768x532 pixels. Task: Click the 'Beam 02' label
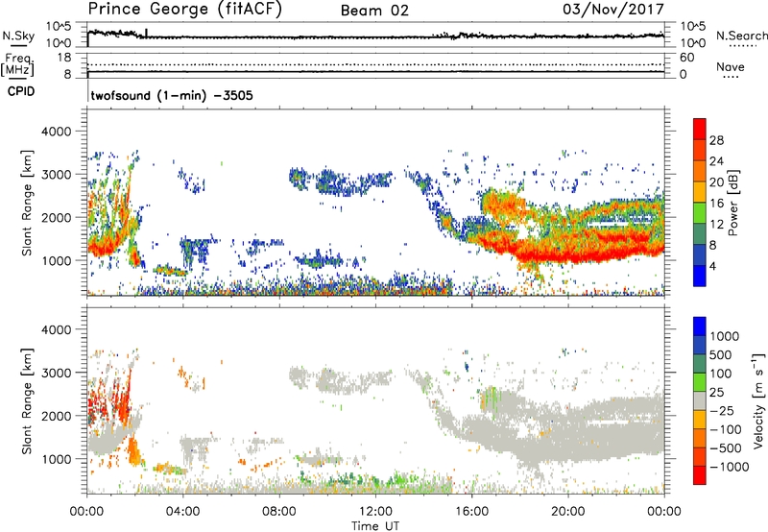coord(374,11)
